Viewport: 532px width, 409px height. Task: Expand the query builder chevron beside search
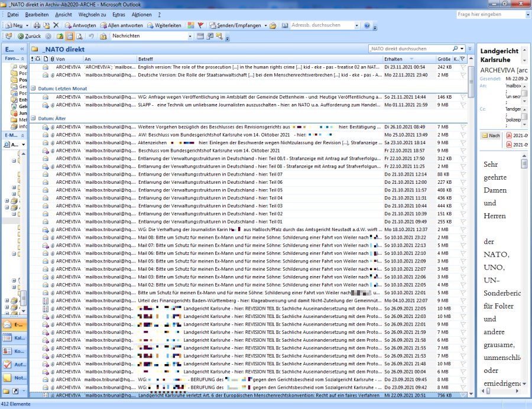pos(470,48)
